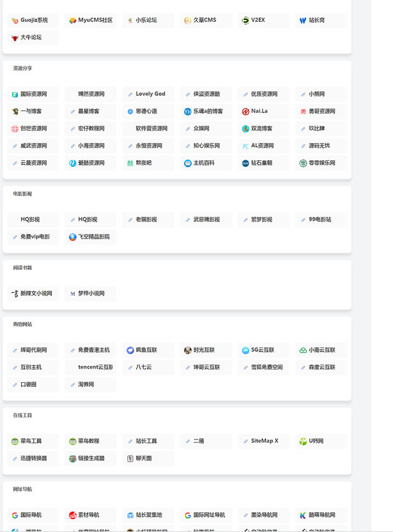This screenshot has height=532, width=393.
Task: Open 飞空精品影院 play icon
Action: (x=73, y=237)
